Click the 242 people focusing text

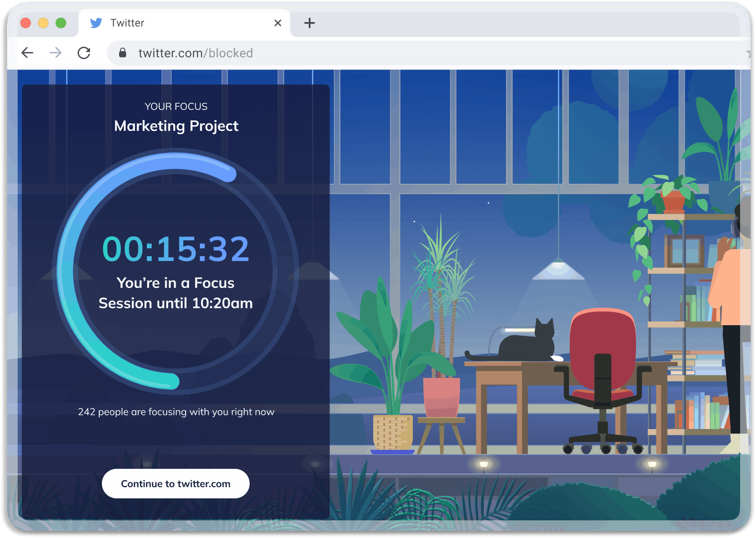pos(176,411)
